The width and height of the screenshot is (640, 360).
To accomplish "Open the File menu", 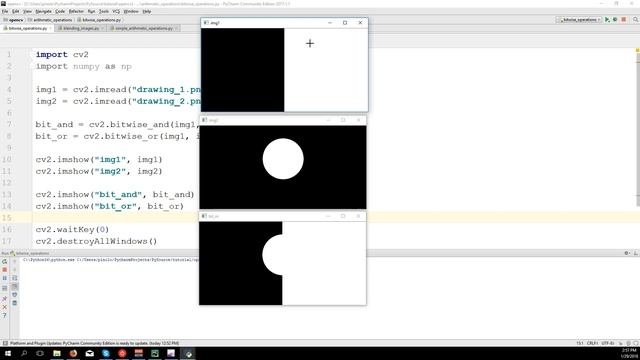I will tap(5, 11).
